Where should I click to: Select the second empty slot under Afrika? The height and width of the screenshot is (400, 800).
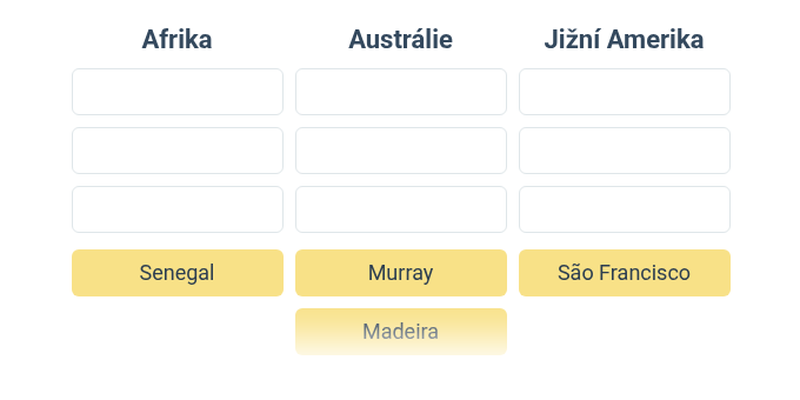pyautogui.click(x=177, y=151)
